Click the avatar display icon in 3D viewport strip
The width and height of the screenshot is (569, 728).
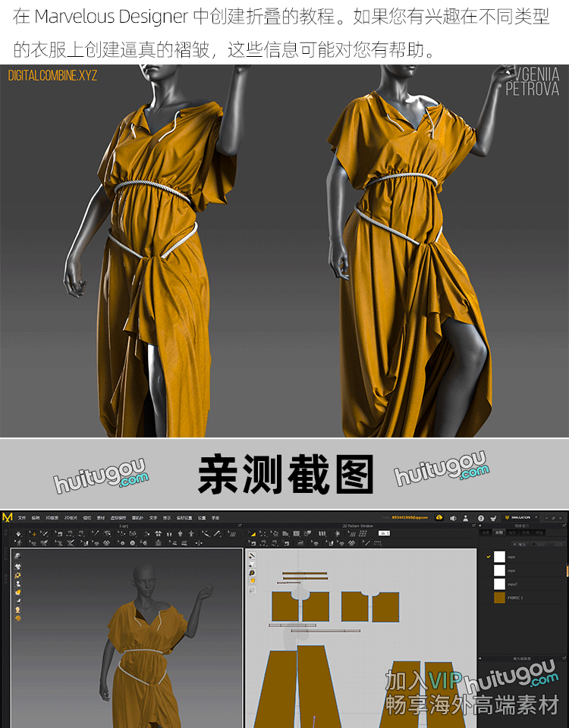click(x=17, y=584)
